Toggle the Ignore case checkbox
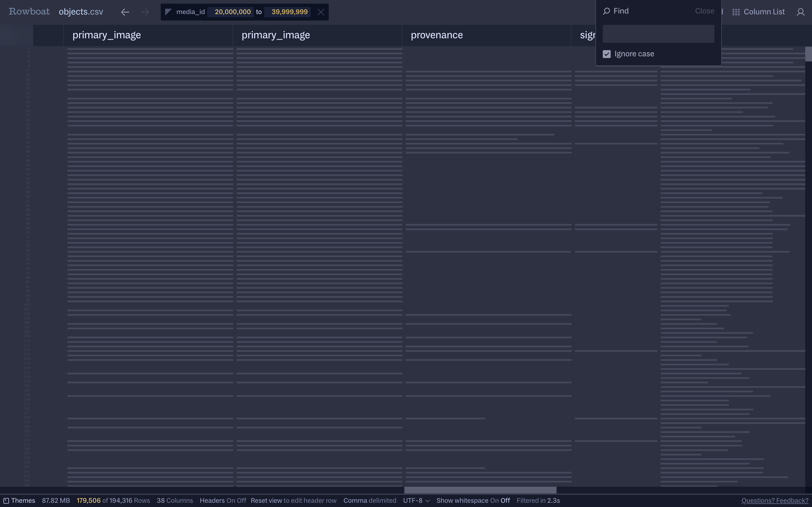Viewport: 812px width, 507px height. pos(606,54)
